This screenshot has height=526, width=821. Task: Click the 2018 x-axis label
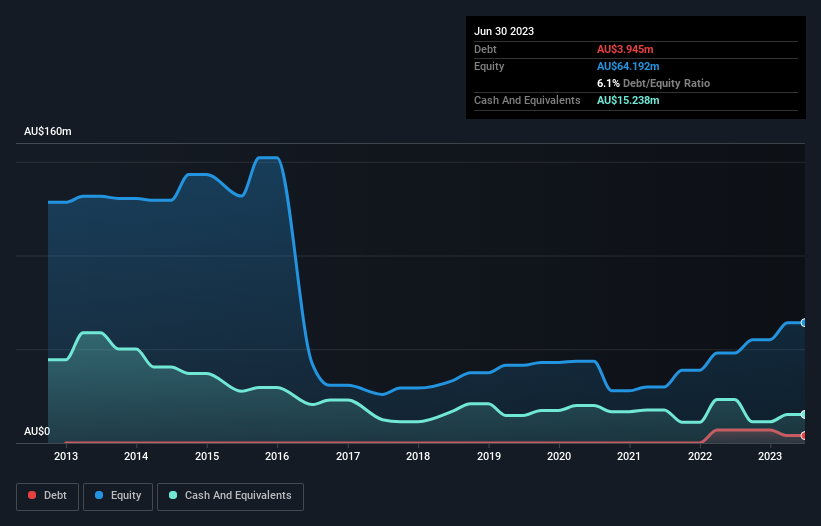[418, 456]
